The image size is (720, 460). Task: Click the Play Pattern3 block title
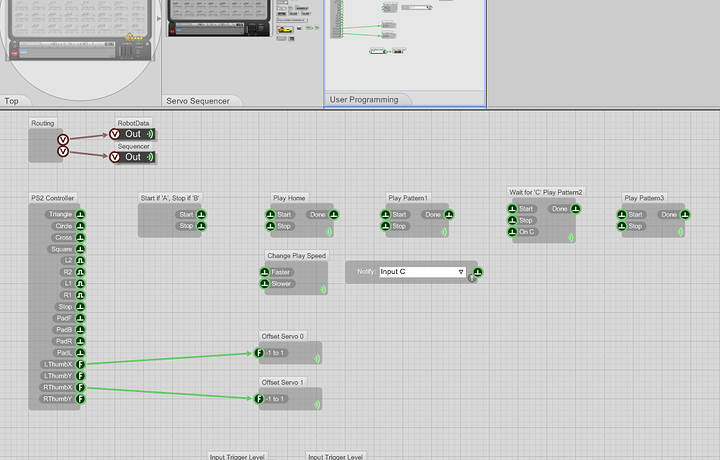point(644,198)
